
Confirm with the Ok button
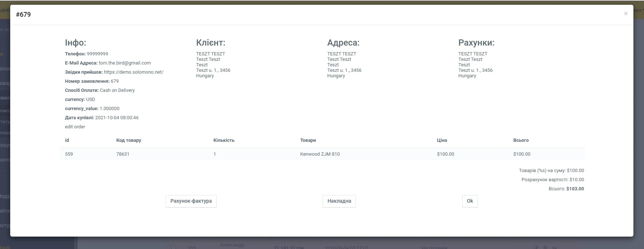470,201
